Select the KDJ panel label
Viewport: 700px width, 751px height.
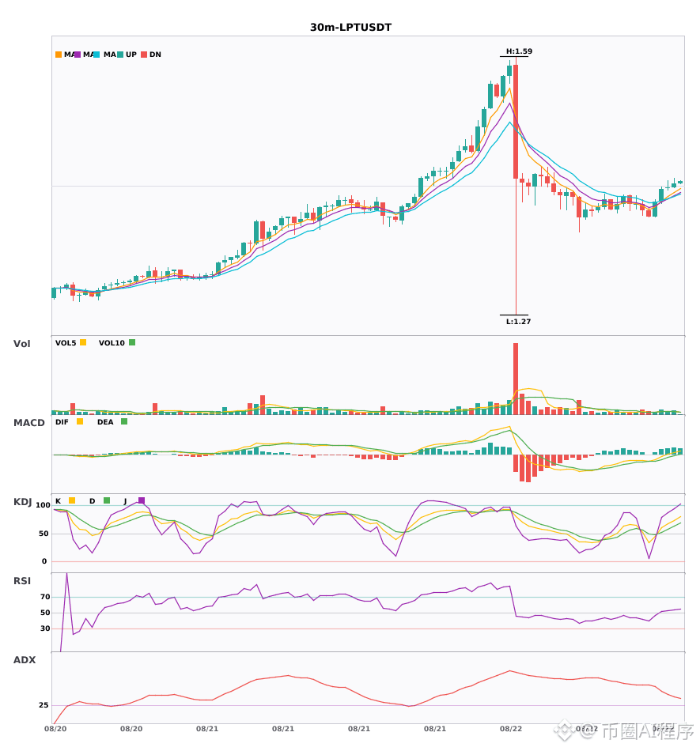click(x=22, y=502)
